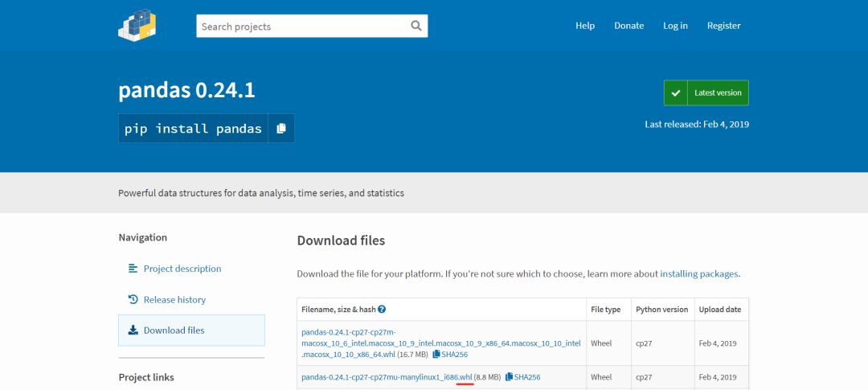Click the pip install pandas text
Screen dimensions: 868x390
193,129
